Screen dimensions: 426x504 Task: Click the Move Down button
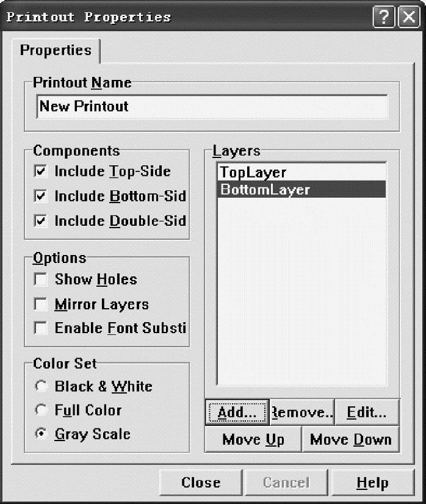click(350, 439)
